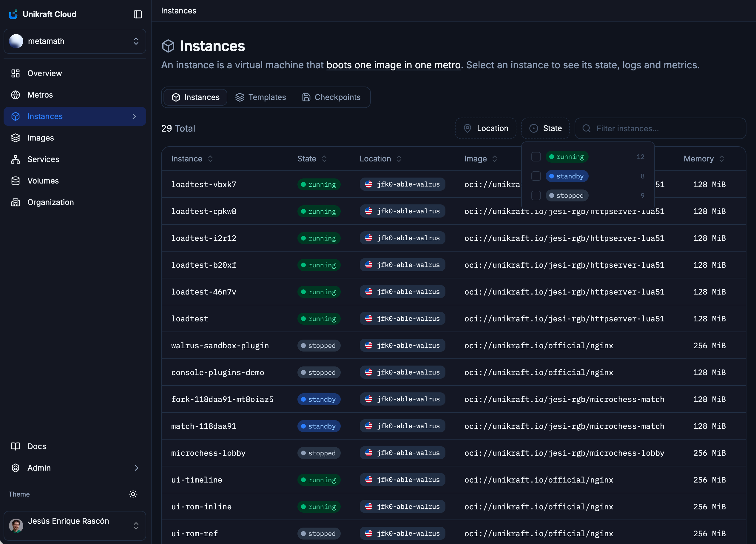756x544 pixels.
Task: Click the Overview grid icon in sidebar
Action: coord(15,73)
